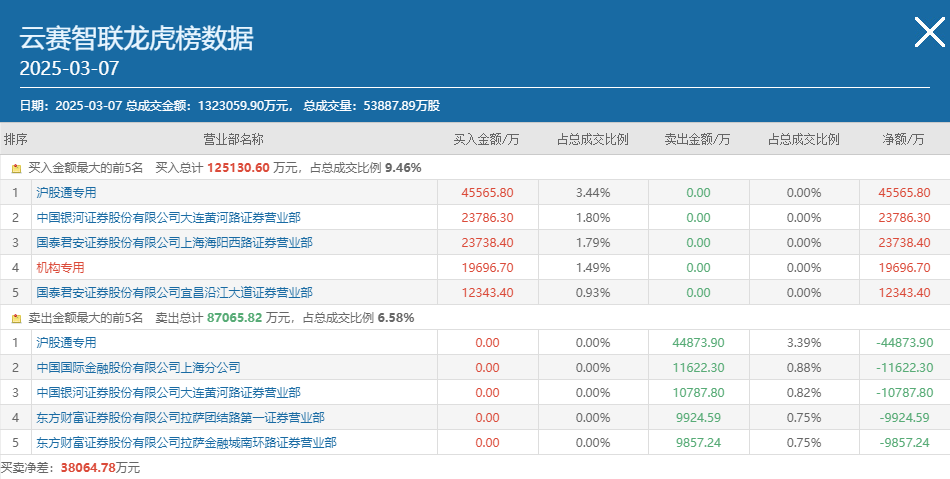Click the 0.82% sell proportion cell

pos(804,392)
